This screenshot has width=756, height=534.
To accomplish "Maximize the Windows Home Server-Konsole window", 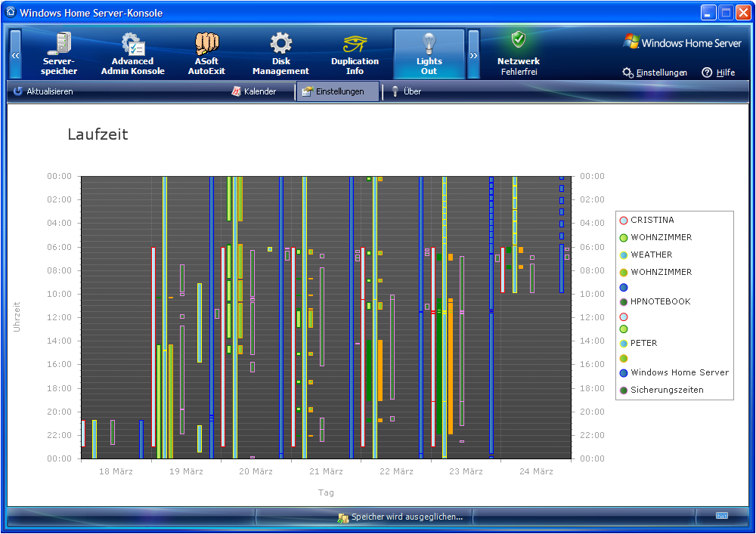I will pyautogui.click(x=726, y=13).
